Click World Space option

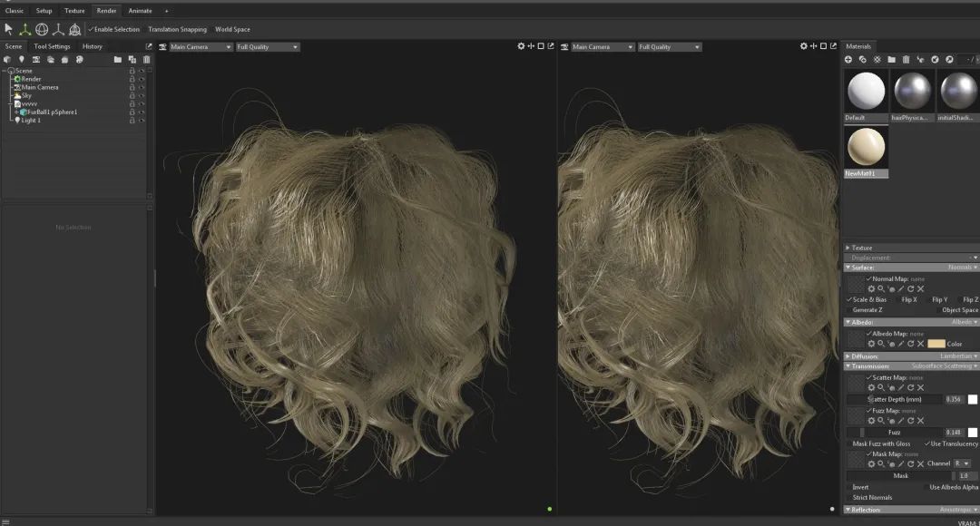coord(232,29)
